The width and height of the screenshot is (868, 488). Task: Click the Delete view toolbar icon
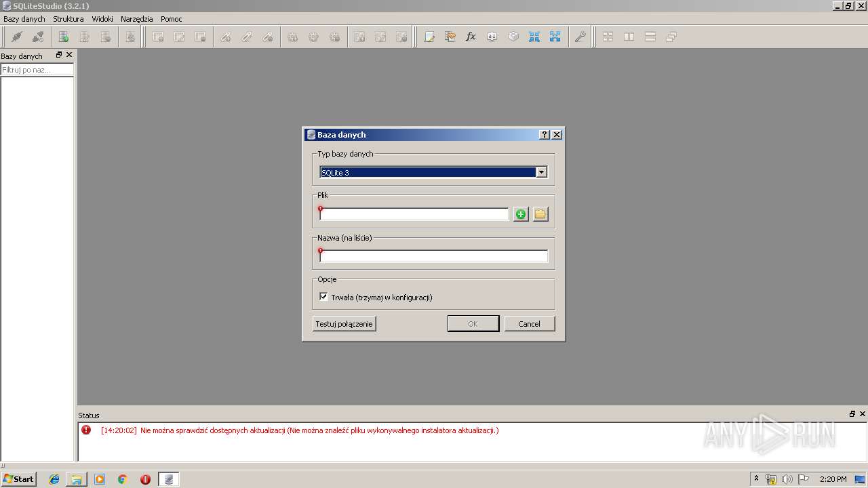click(x=401, y=37)
